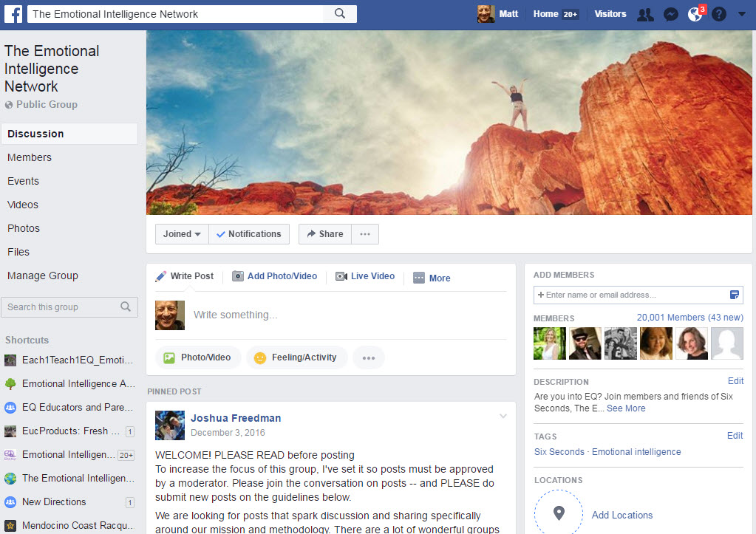Click the first member thumbnail photo
Screen dimensions: 756x534
point(549,343)
